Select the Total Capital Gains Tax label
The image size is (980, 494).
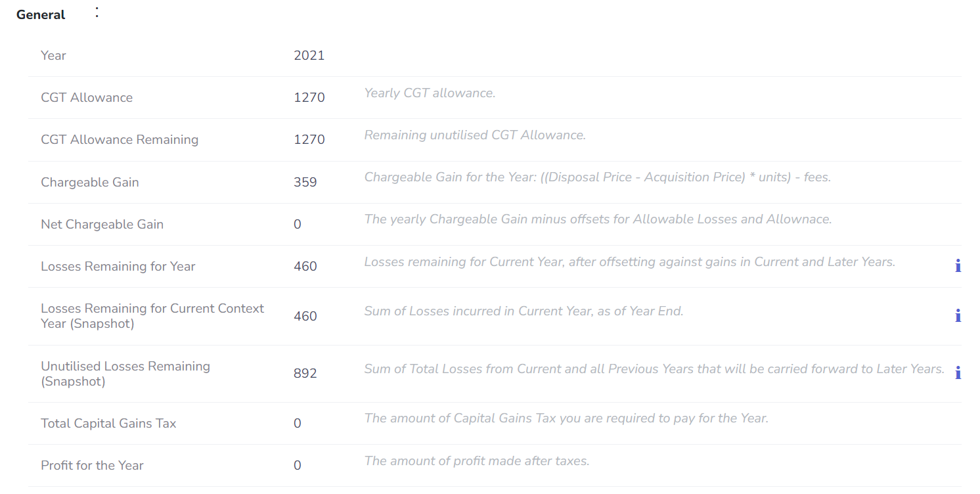click(x=108, y=423)
